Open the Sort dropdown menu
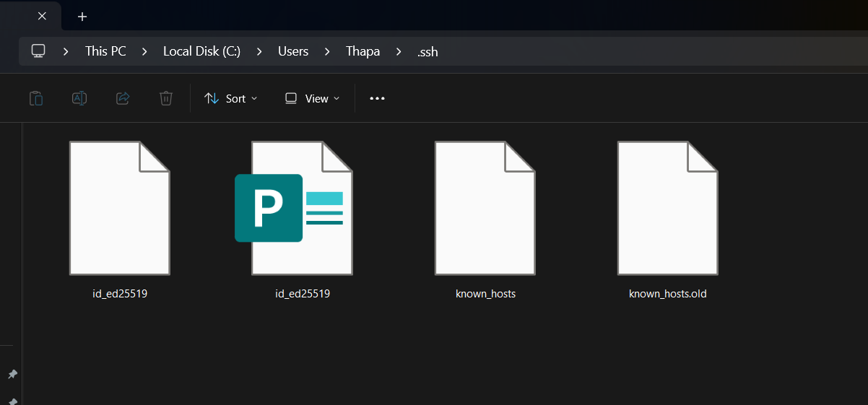This screenshot has height=405, width=868. [231, 98]
